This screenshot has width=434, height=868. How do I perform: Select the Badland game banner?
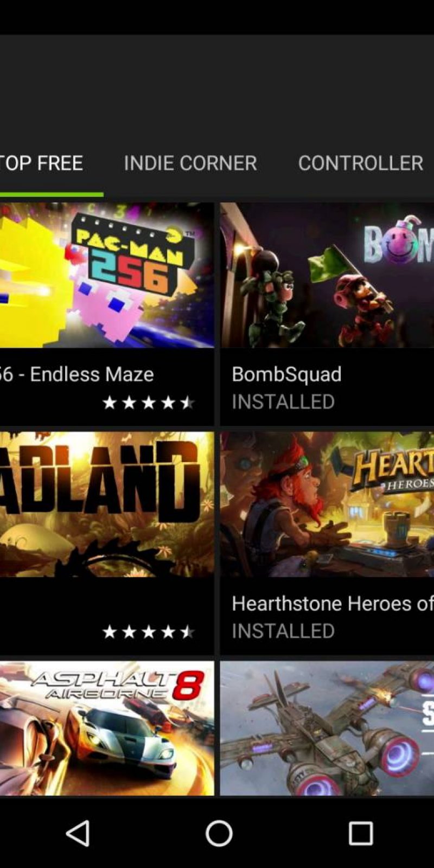(107, 504)
